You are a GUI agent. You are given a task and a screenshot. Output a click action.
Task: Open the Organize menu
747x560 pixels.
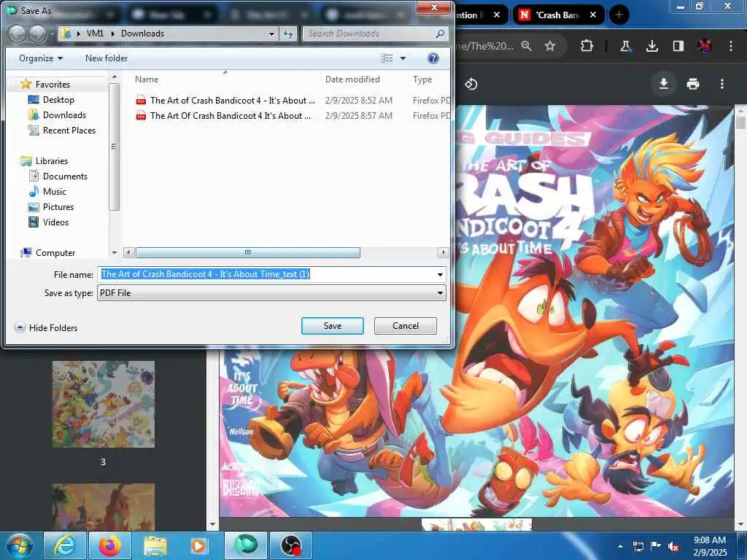click(x=41, y=58)
